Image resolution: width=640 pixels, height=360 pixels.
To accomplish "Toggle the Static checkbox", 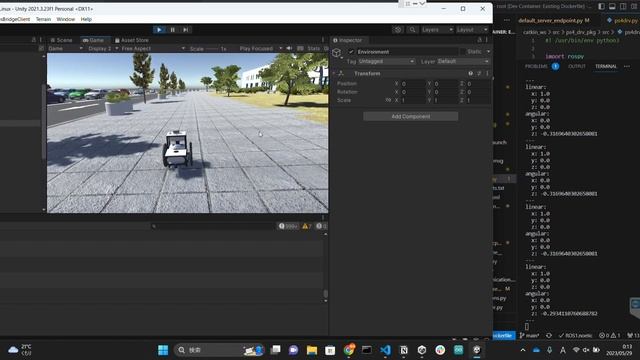I will tap(463, 52).
